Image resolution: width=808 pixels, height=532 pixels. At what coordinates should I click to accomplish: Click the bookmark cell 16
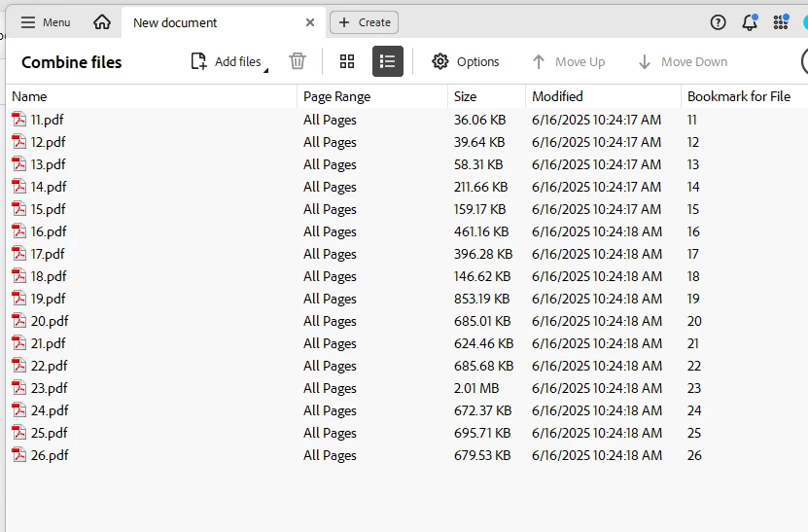point(693,231)
